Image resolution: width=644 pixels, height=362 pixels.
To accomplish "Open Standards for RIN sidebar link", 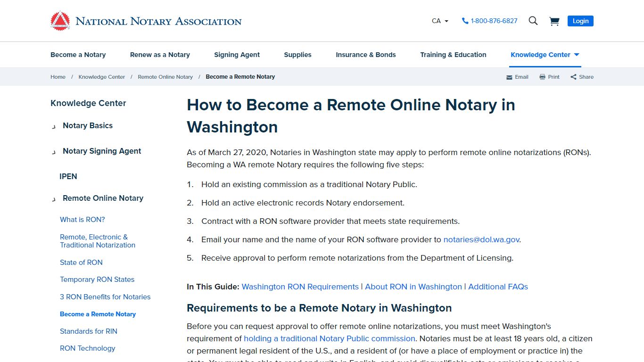I will [x=89, y=331].
